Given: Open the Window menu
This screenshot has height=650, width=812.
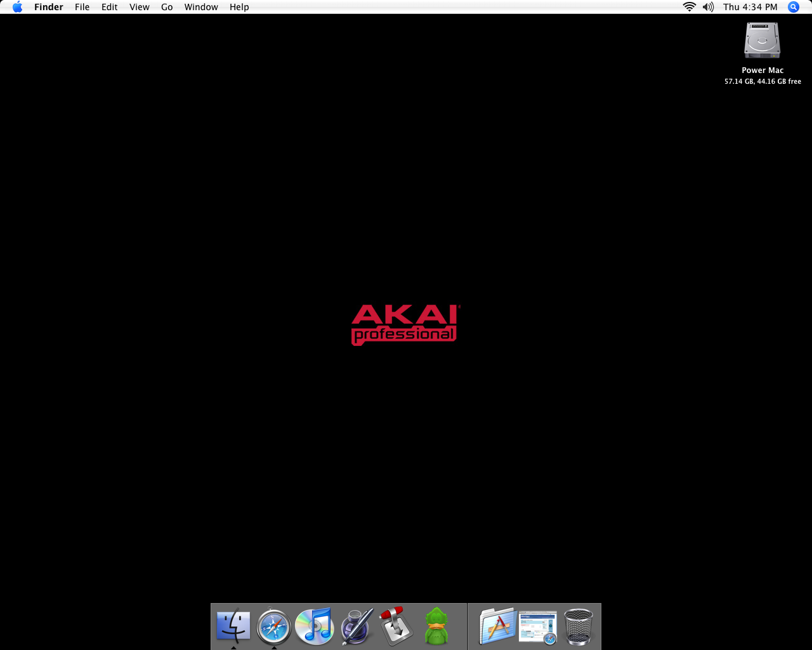Looking at the screenshot, I should 201,7.
